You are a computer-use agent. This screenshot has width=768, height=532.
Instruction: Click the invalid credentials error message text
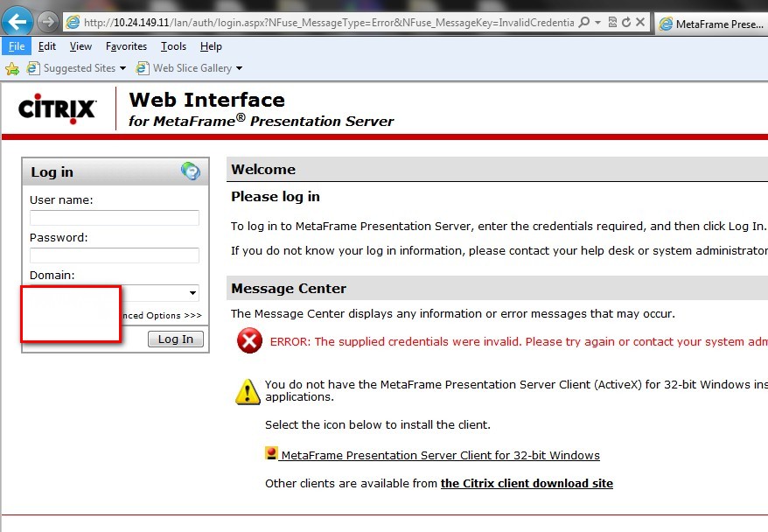519,341
